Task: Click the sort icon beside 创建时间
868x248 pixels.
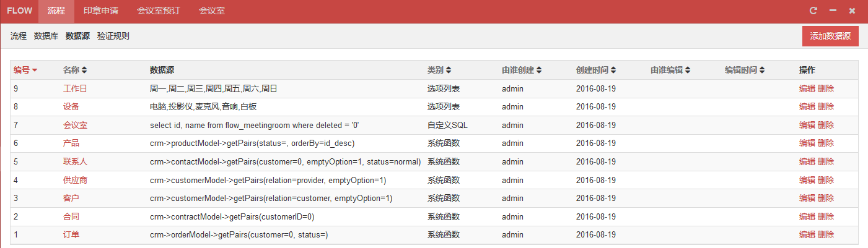Action: click(x=613, y=70)
